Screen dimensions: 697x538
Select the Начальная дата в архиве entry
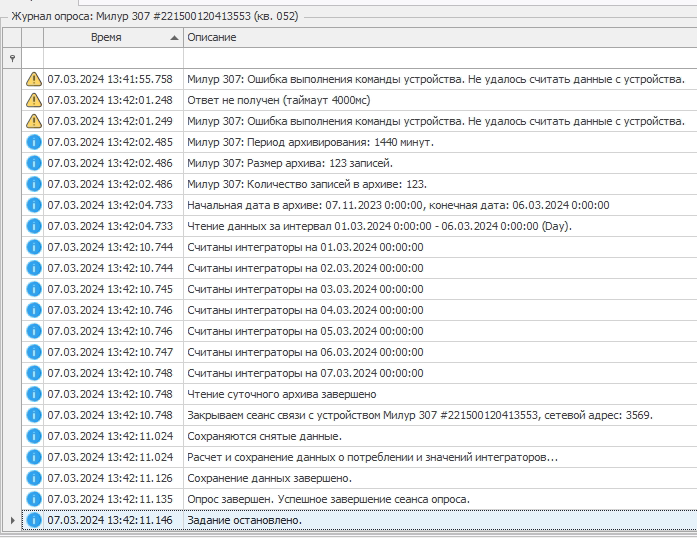pyautogui.click(x=398, y=205)
